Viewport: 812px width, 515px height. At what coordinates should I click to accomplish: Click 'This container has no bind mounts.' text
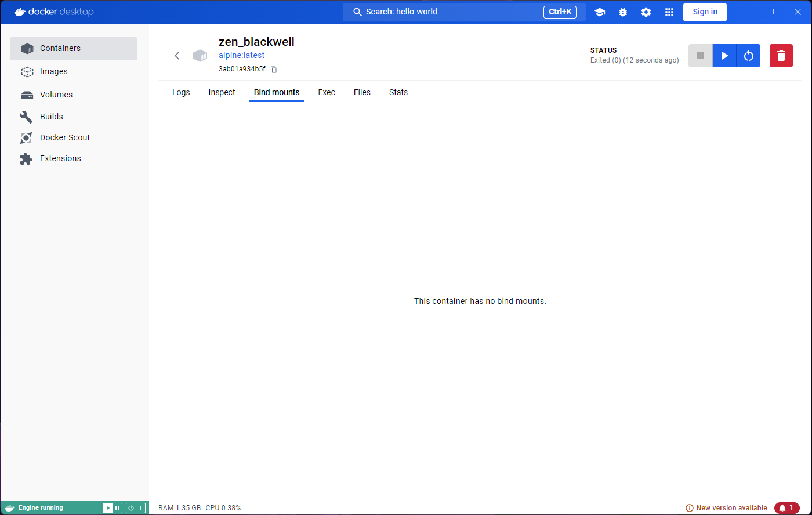coord(480,301)
